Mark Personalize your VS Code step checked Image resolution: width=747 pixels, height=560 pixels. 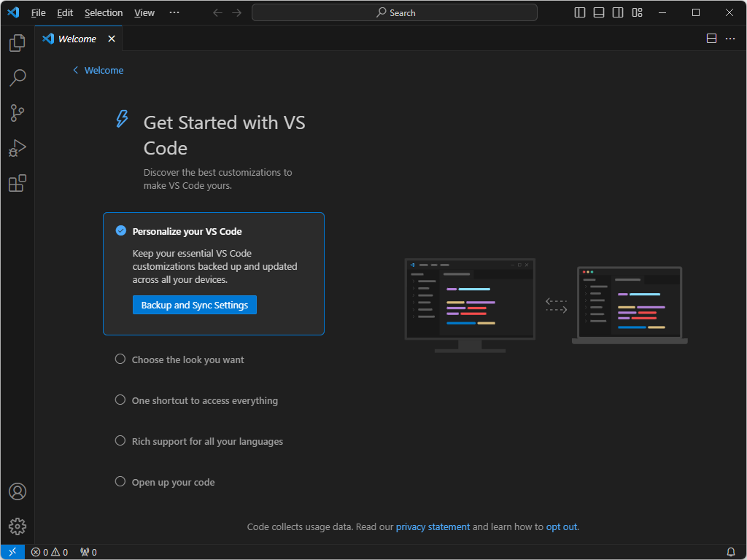coord(121,230)
